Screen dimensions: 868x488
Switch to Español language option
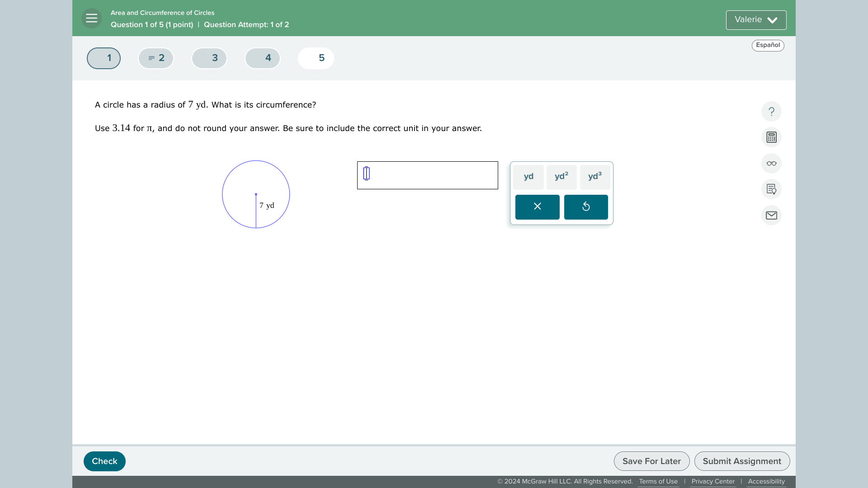point(769,45)
